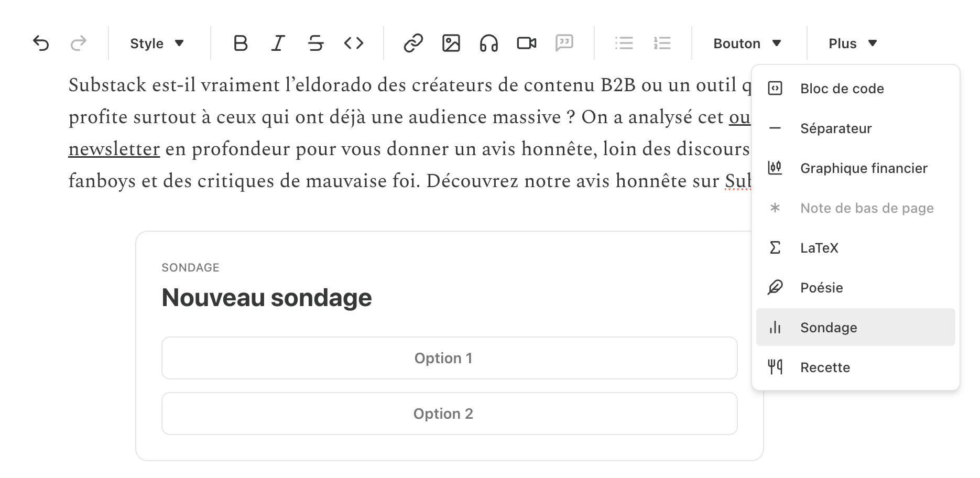Insert a Séparateur from the menu
The height and width of the screenshot is (478, 980).
(836, 128)
